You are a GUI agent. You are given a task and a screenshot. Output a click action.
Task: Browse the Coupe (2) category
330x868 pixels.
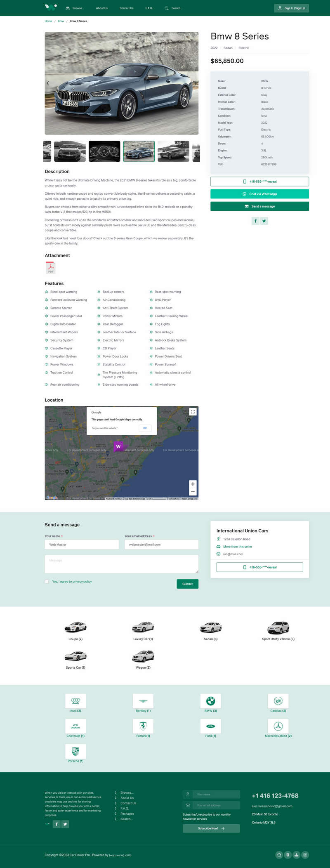[x=75, y=631]
